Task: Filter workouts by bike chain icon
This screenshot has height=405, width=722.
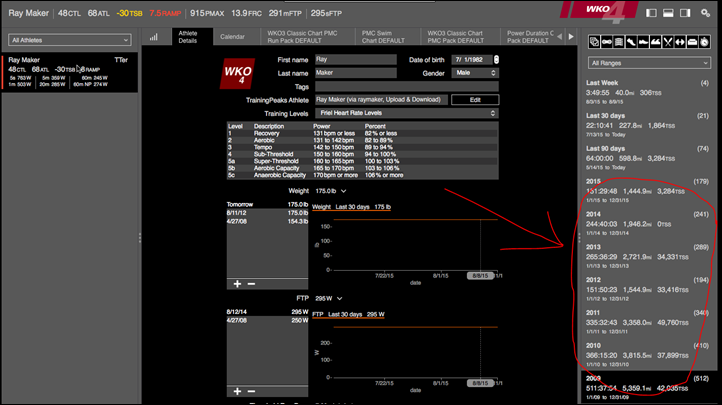Action: click(607, 42)
